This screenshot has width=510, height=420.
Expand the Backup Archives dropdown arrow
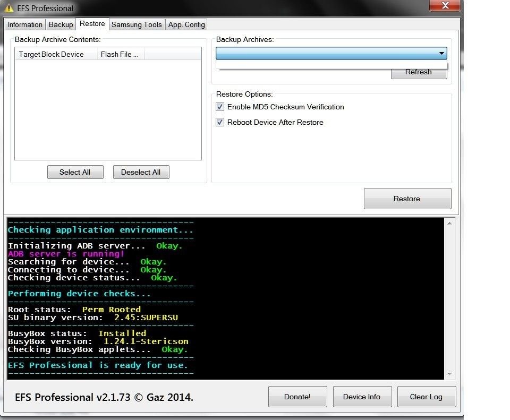point(441,53)
